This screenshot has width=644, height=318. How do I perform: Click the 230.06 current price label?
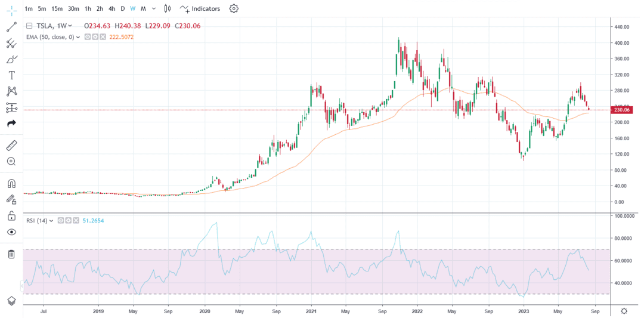pyautogui.click(x=623, y=110)
